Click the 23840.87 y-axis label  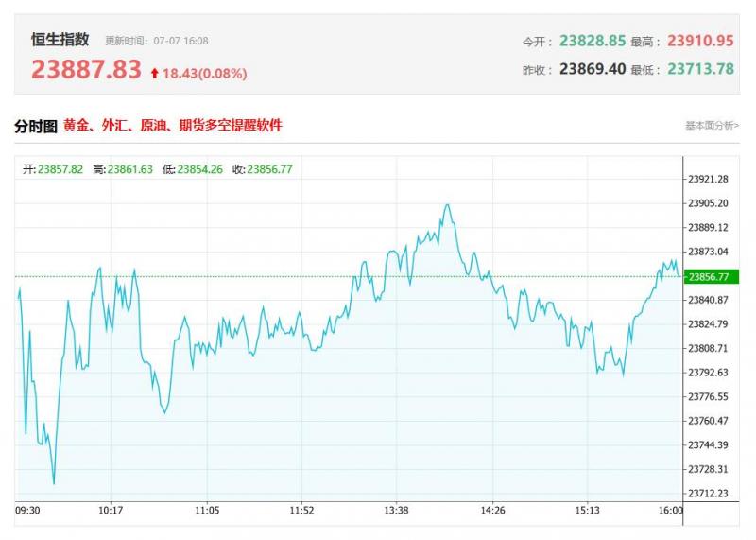click(x=708, y=300)
